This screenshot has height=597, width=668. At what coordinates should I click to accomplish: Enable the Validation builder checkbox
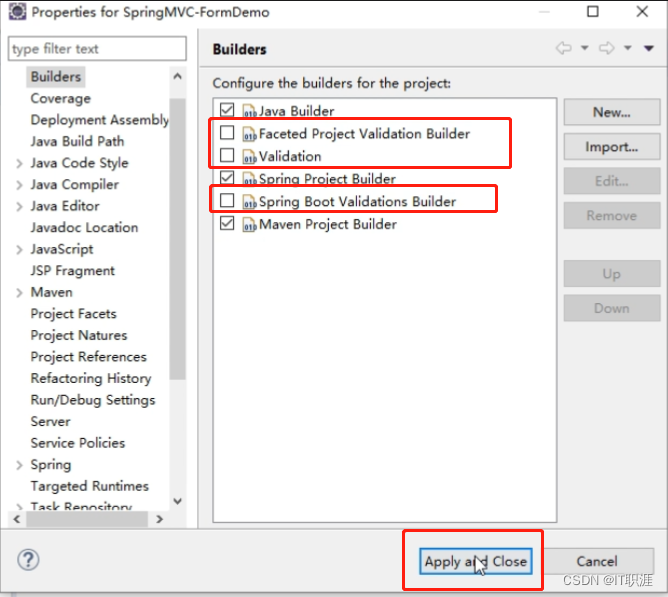pyautogui.click(x=227, y=155)
